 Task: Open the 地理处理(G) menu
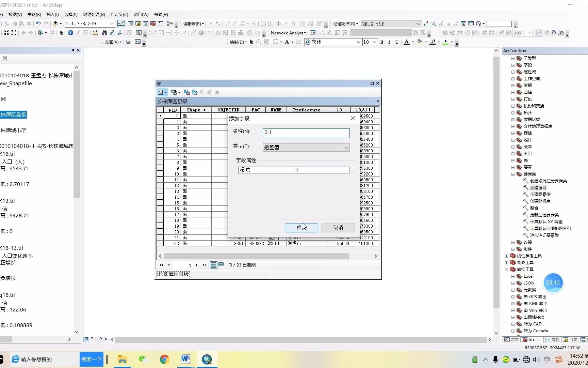click(x=94, y=14)
